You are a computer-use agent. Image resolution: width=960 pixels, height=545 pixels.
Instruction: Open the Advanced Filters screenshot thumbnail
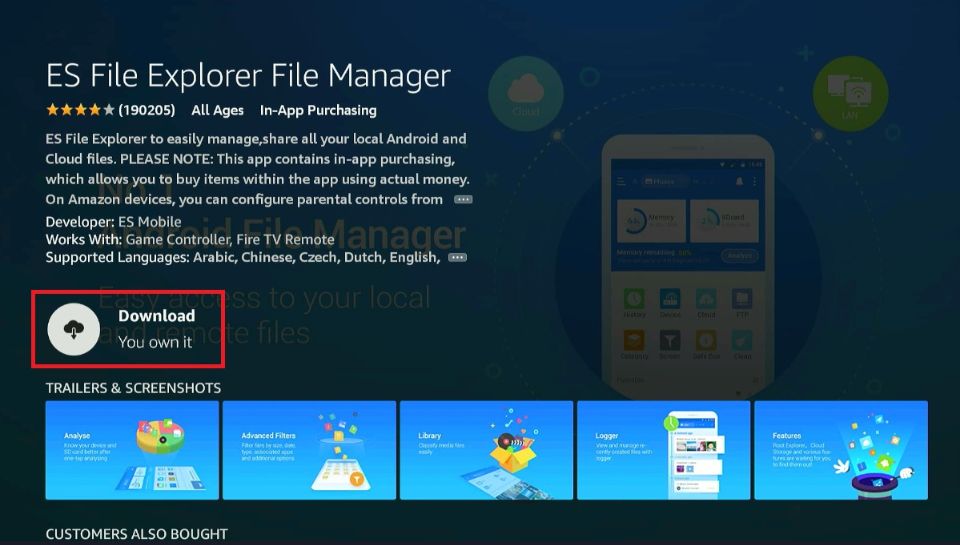tap(309, 450)
